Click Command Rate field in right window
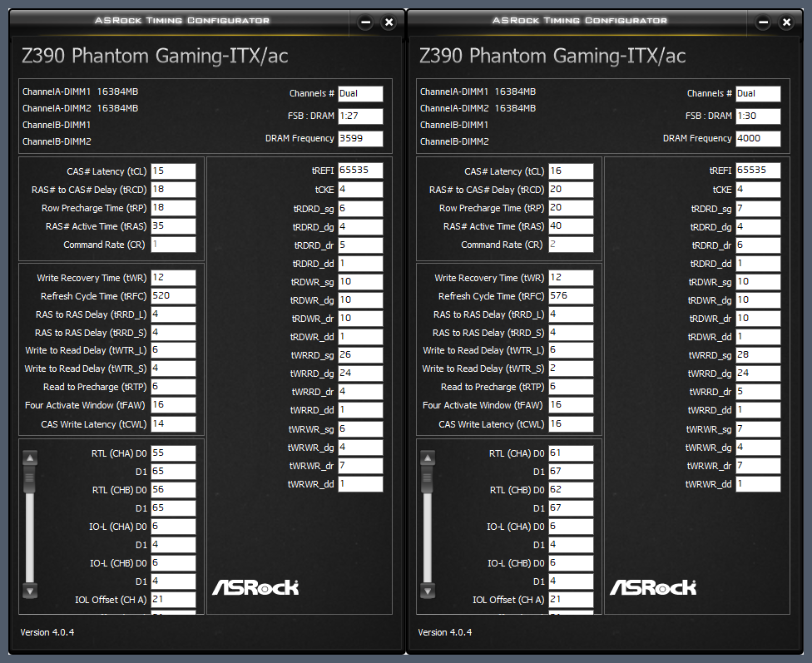This screenshot has width=812, height=663. pos(572,245)
